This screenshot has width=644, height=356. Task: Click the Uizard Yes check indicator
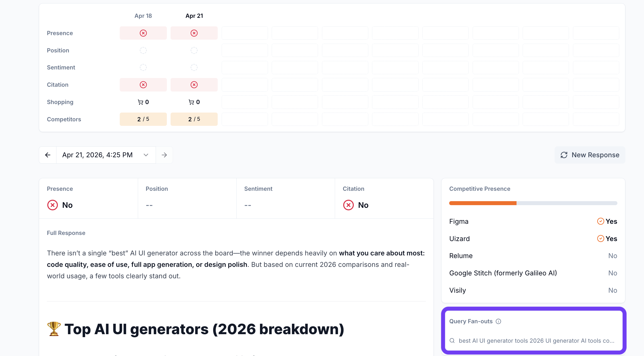[600, 239]
